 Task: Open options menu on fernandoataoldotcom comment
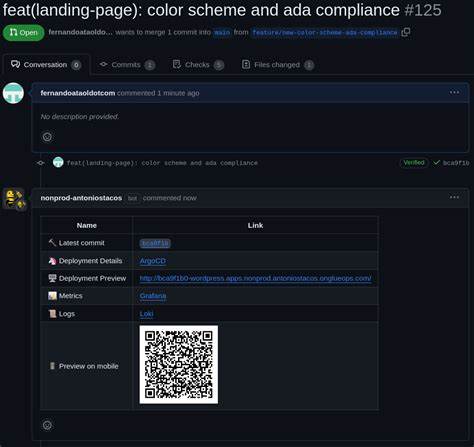click(454, 92)
